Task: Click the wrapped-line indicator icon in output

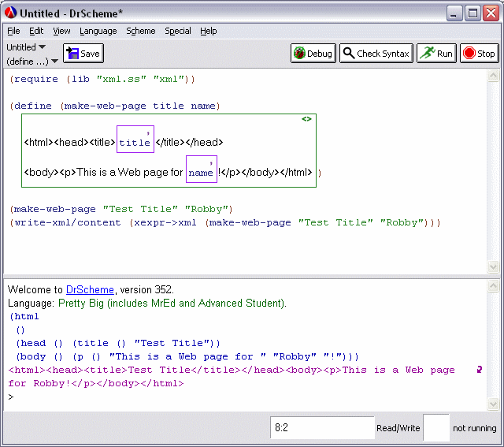Action: click(480, 370)
